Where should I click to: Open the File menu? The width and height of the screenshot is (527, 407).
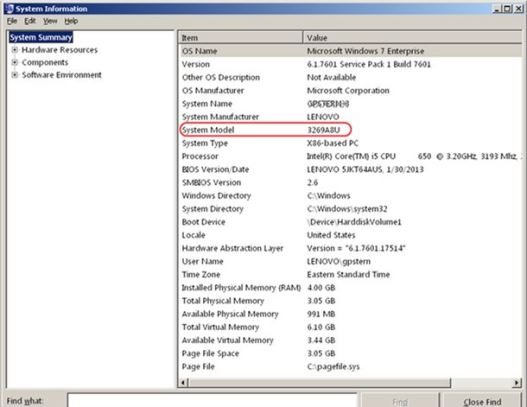click(x=12, y=21)
